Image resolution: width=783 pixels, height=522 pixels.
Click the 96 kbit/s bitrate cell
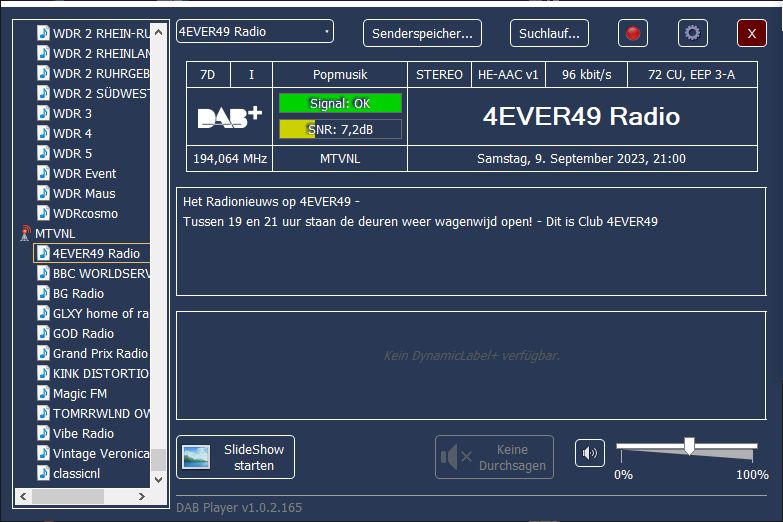coord(586,74)
